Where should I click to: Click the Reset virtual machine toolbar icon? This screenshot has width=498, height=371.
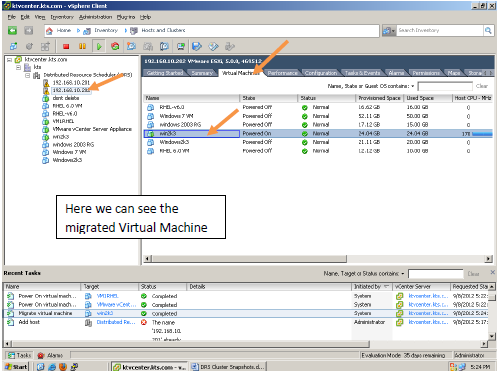tap(115, 46)
